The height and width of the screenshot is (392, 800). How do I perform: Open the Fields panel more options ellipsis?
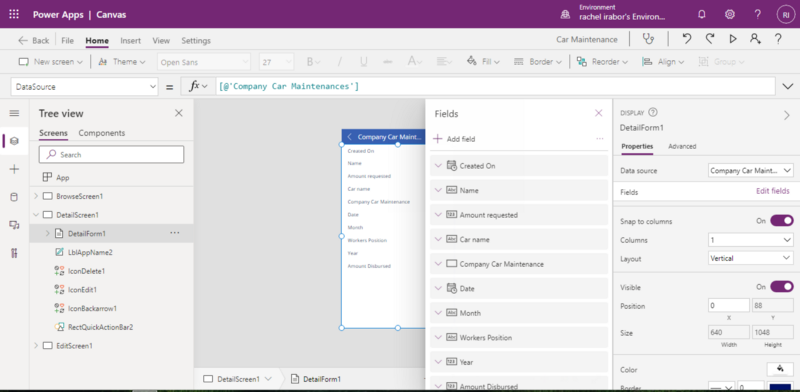[x=599, y=139]
